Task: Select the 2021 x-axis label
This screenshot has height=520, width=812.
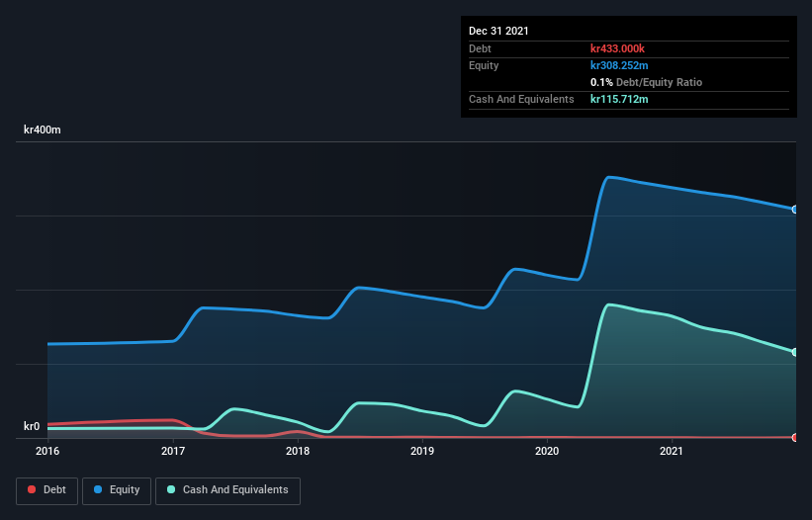Action: tap(672, 451)
